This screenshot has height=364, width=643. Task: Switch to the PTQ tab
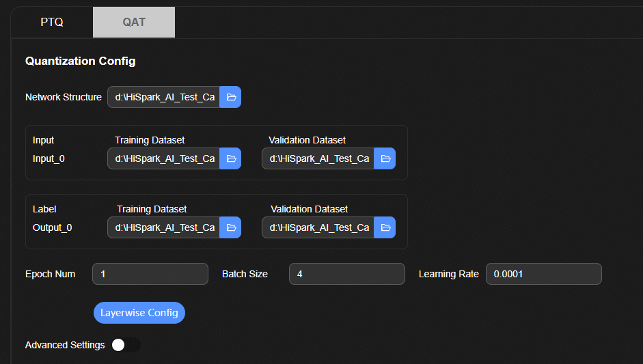[x=52, y=22]
